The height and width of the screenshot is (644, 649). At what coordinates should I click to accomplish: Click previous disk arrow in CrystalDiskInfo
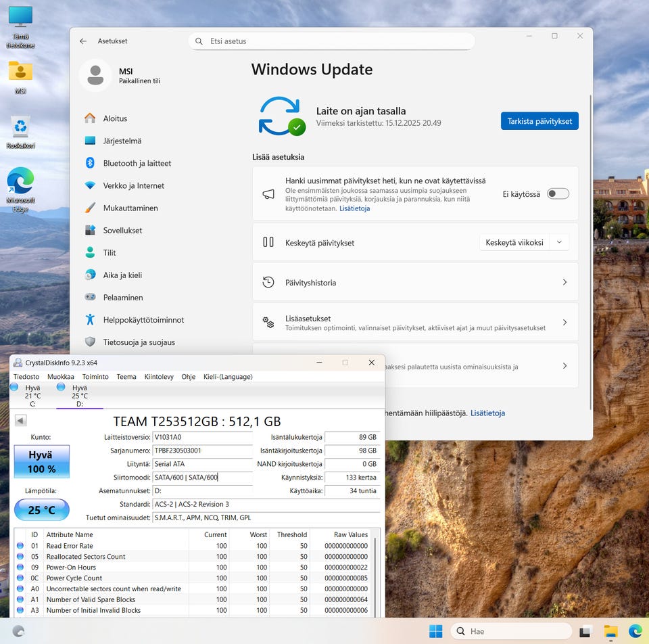point(21,420)
